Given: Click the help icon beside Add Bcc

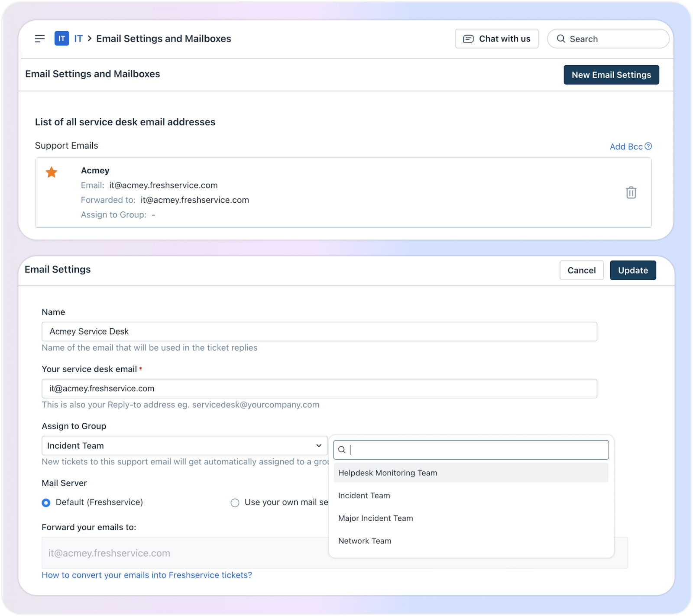Looking at the screenshot, I should click(648, 146).
